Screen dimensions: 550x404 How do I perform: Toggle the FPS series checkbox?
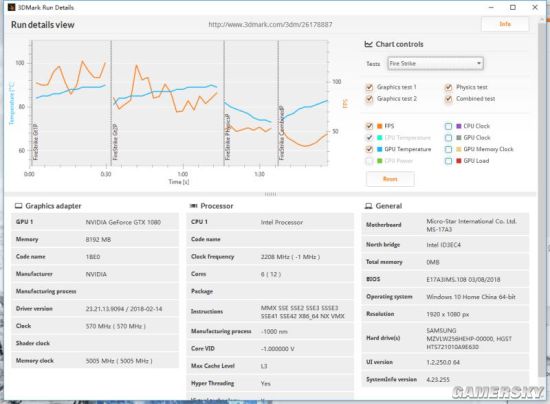(x=369, y=126)
